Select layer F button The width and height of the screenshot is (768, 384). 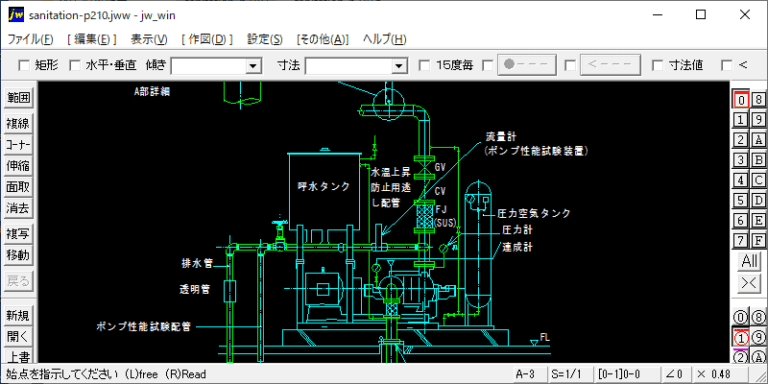click(759, 240)
